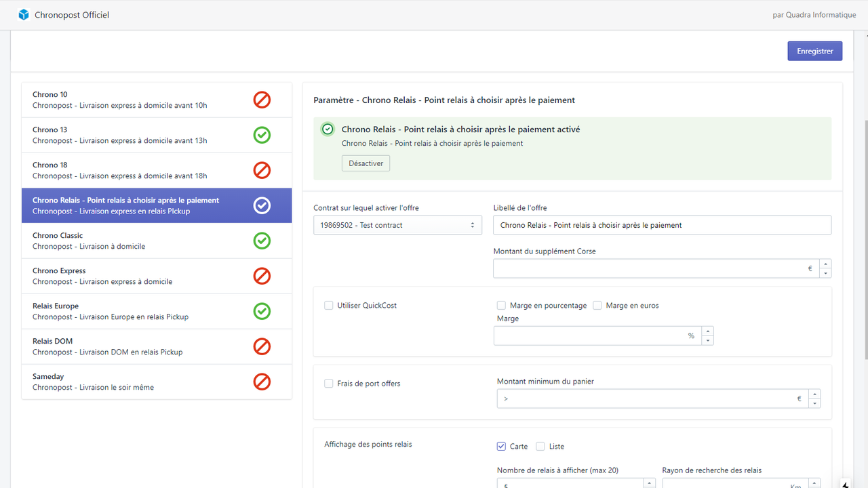Click the red disabled icon for Chrono 10
Screen dimensions: 868x488
(x=262, y=100)
